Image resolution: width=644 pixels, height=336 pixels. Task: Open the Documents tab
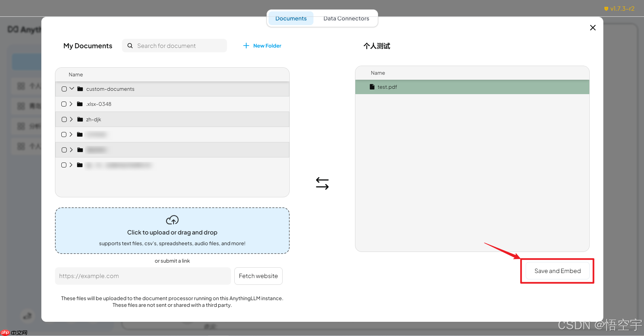[x=291, y=18]
